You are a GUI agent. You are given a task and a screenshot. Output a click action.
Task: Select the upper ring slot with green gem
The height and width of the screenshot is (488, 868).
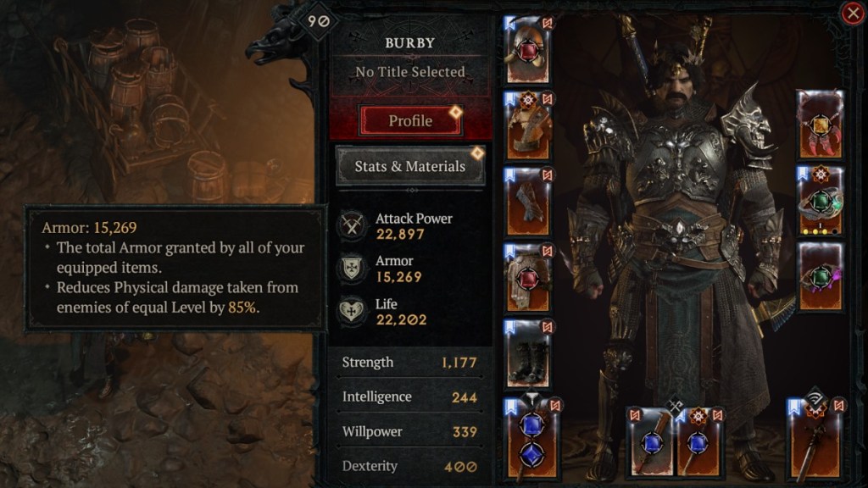(x=821, y=201)
